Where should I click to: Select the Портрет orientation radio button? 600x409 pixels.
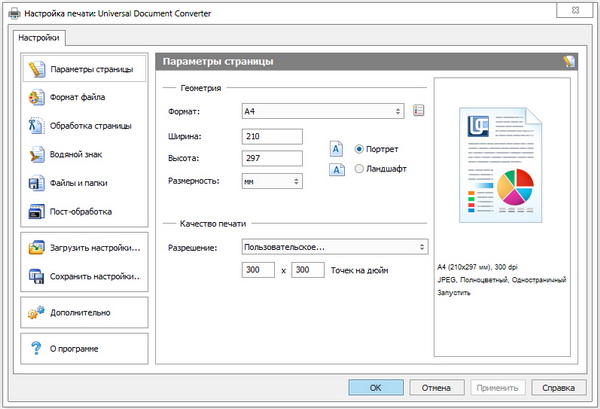click(359, 148)
